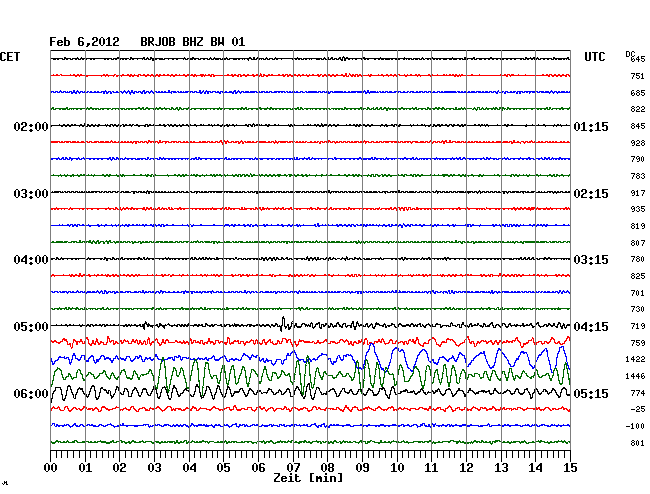Screen dimensions: 650x494
Task: Click the x-axis minute label "12"
Action: click(466, 468)
